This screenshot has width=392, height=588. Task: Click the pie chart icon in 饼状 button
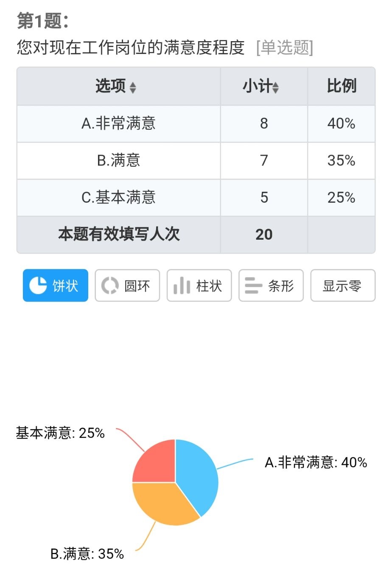click(38, 286)
